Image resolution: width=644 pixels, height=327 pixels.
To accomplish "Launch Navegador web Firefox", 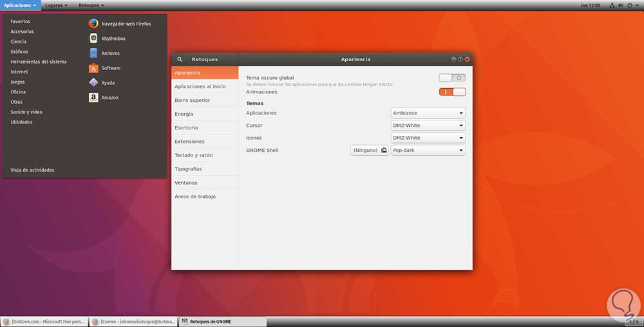I will (120, 24).
